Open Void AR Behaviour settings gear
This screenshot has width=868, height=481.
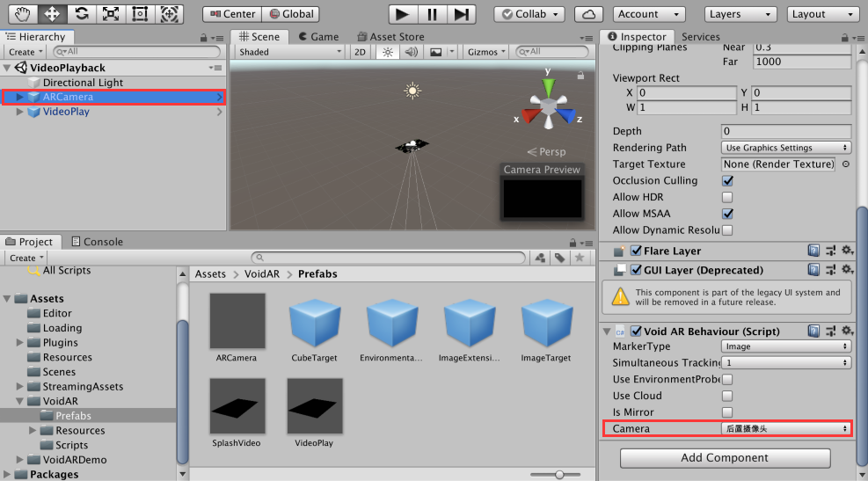847,332
